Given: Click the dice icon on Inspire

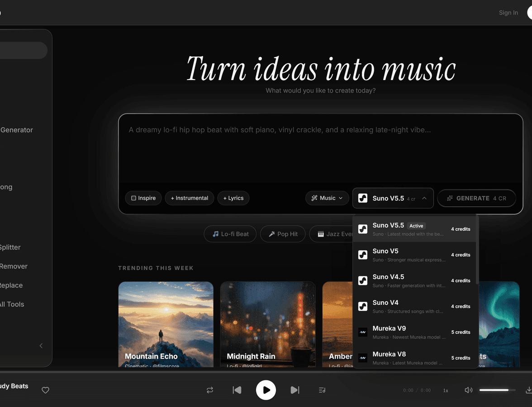Looking at the screenshot, I should point(134,198).
